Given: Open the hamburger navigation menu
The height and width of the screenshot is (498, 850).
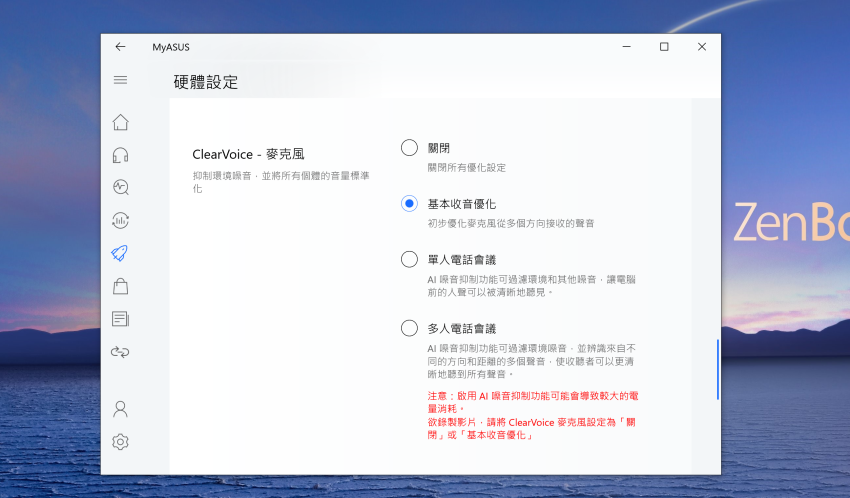Looking at the screenshot, I should coord(120,80).
